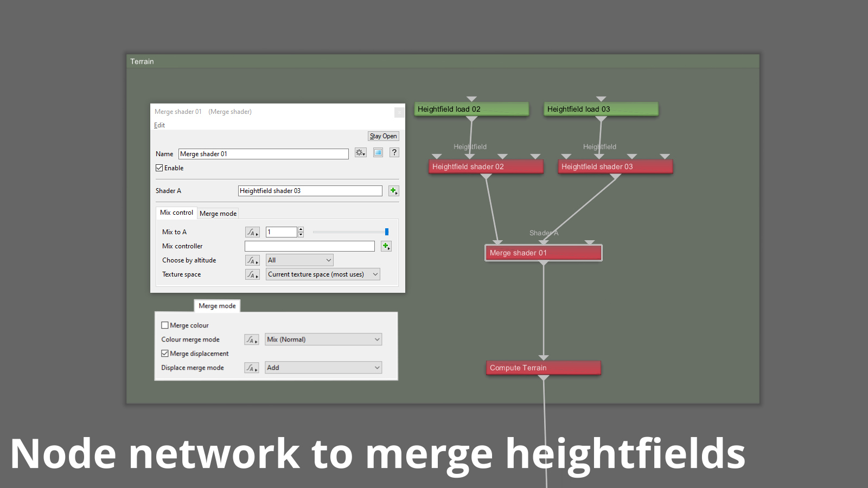This screenshot has height=488, width=868.
Task: Select the Compute Terrain node
Action: (544, 368)
